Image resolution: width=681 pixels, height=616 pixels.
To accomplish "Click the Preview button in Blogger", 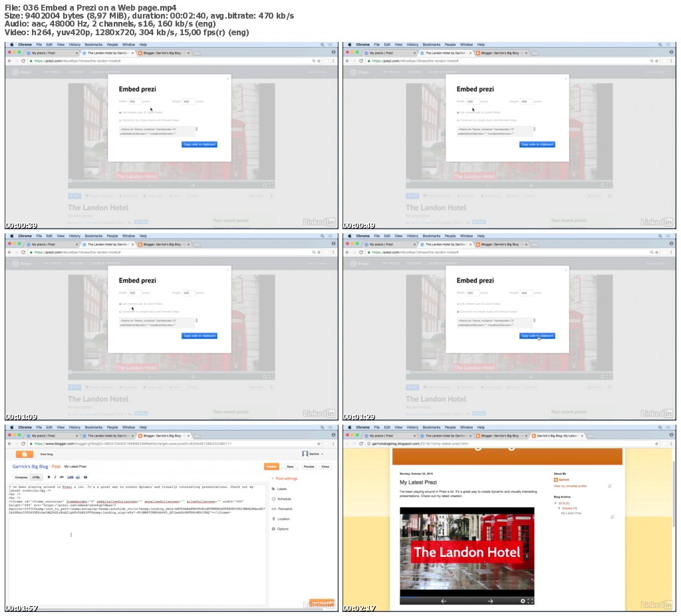I will pos(309,466).
